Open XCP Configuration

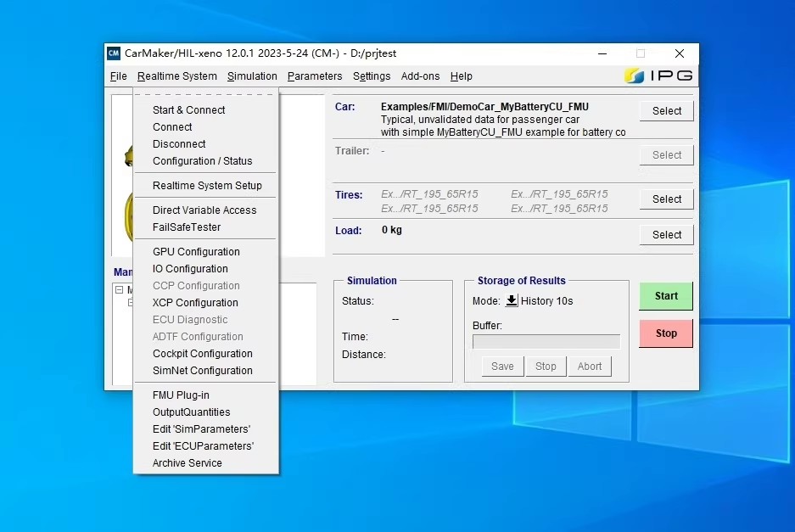click(206, 303)
